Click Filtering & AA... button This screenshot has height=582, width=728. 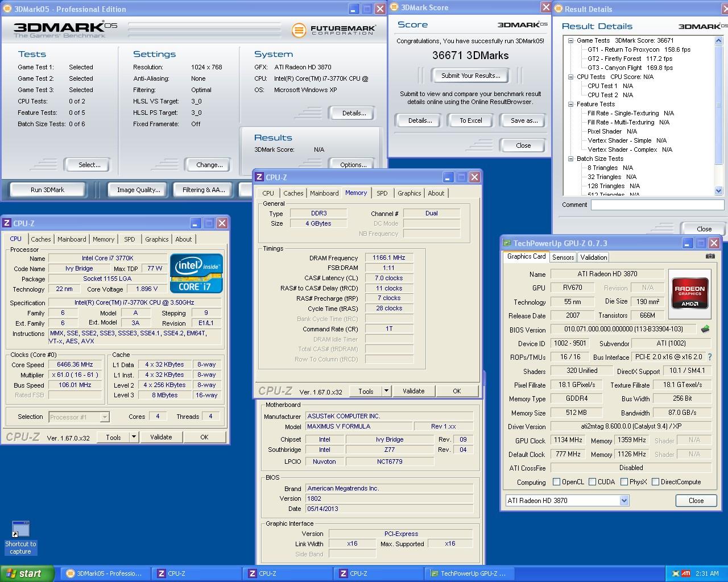pyautogui.click(x=204, y=190)
